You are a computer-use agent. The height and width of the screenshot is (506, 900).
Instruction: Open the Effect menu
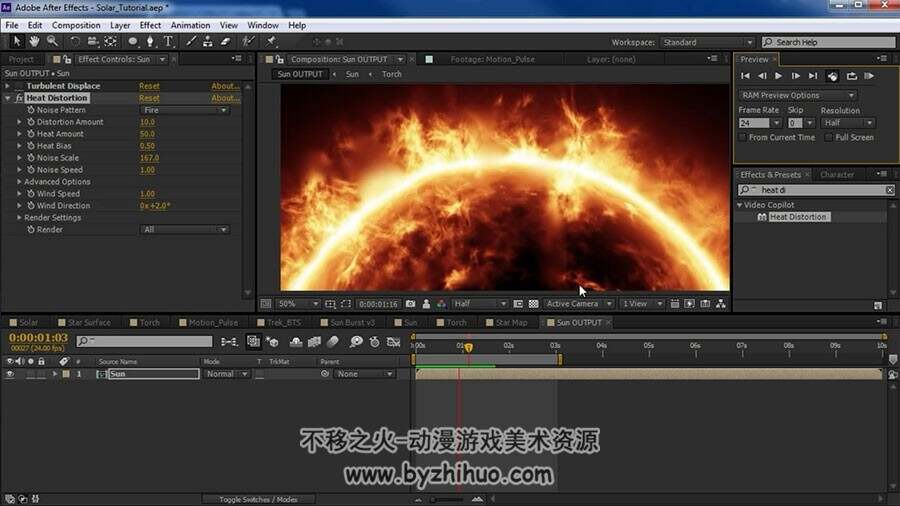150,25
